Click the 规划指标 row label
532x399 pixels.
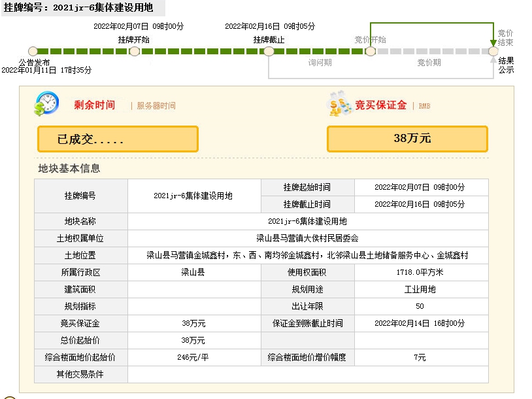[x=80, y=306]
